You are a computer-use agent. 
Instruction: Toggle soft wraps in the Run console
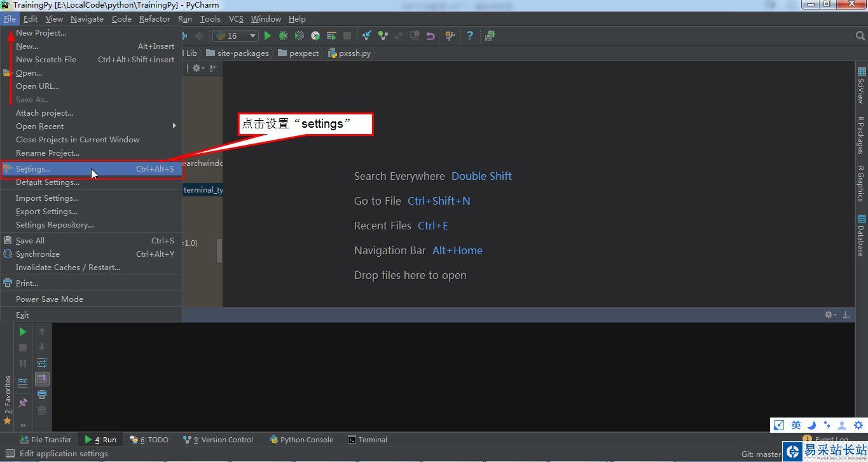(x=42, y=363)
